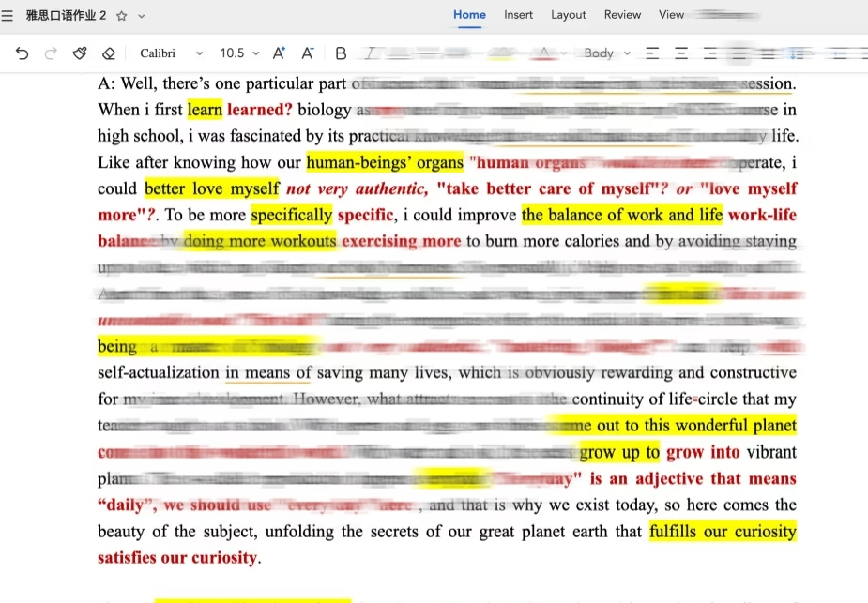Expand the chevron next to document title
The image size is (868, 603).
tap(142, 16)
